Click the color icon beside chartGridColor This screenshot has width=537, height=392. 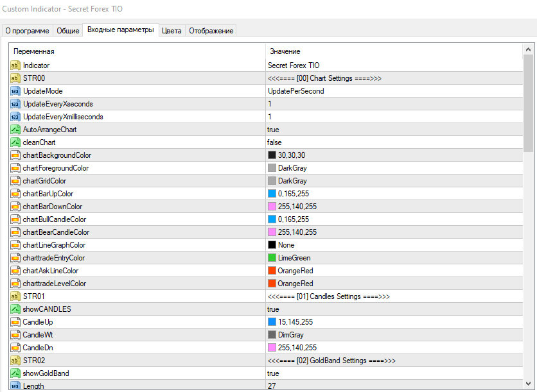15,181
